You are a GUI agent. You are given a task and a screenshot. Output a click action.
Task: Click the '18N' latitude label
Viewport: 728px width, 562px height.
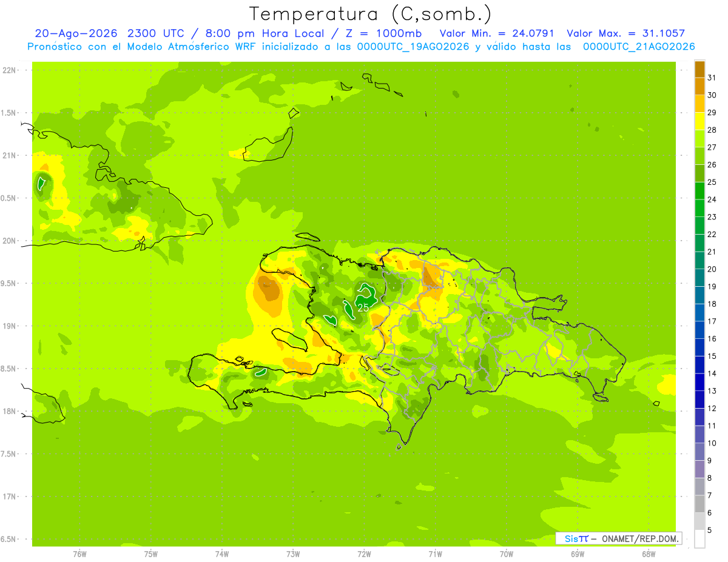pos(9,411)
